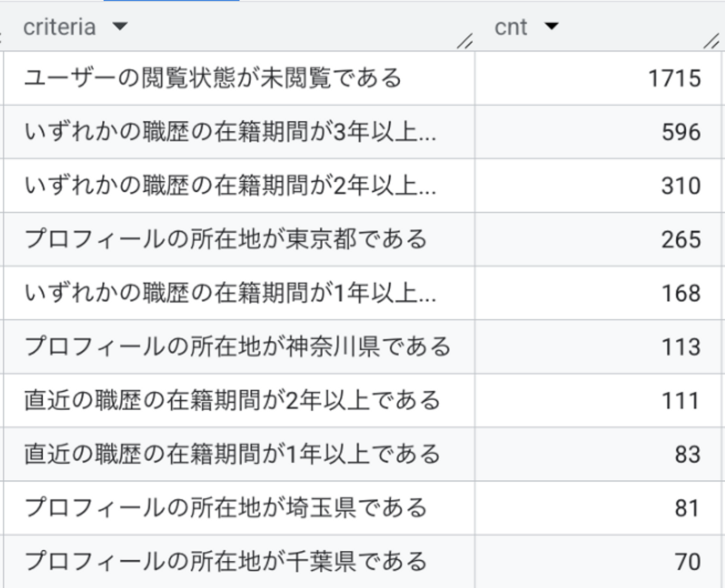Click the cnt column header label

click(x=511, y=27)
